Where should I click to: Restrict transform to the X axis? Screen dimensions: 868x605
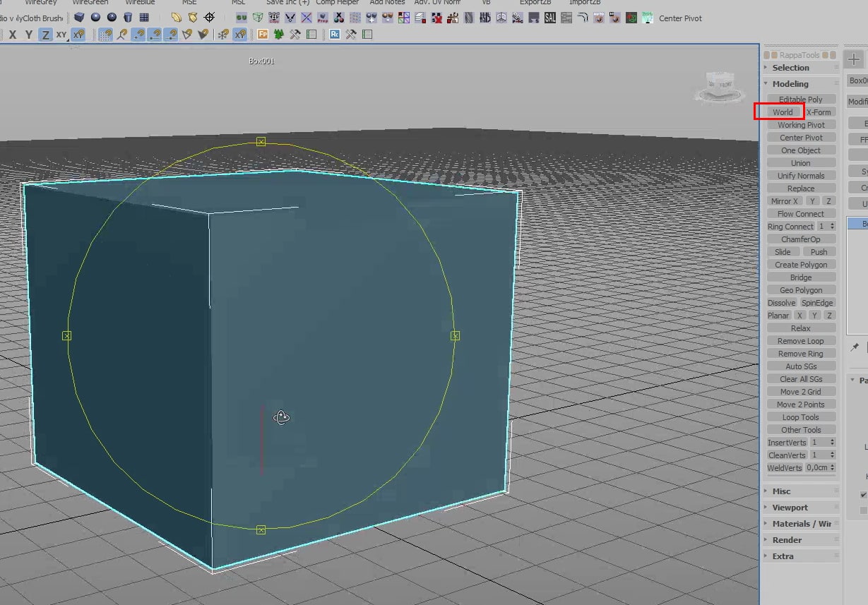click(13, 34)
